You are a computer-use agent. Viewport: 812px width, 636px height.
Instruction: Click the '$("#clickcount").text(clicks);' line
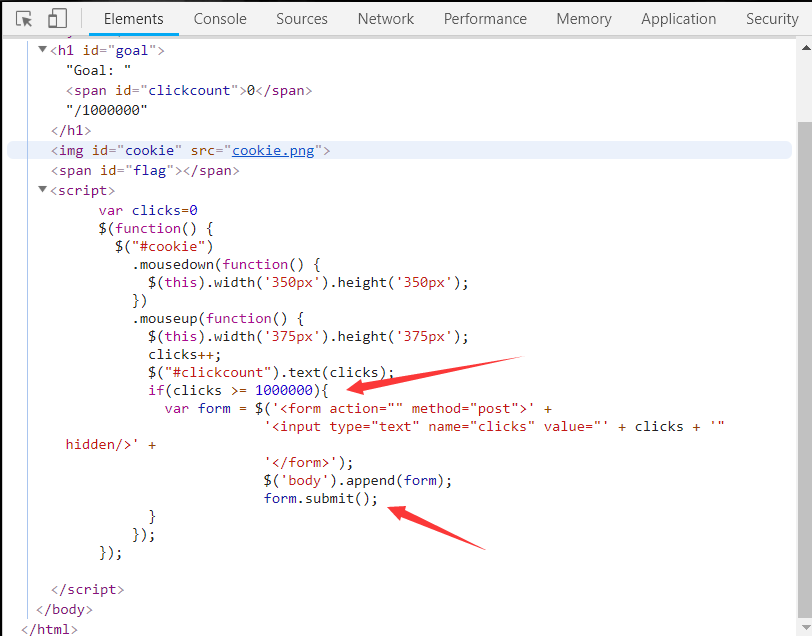click(x=271, y=372)
